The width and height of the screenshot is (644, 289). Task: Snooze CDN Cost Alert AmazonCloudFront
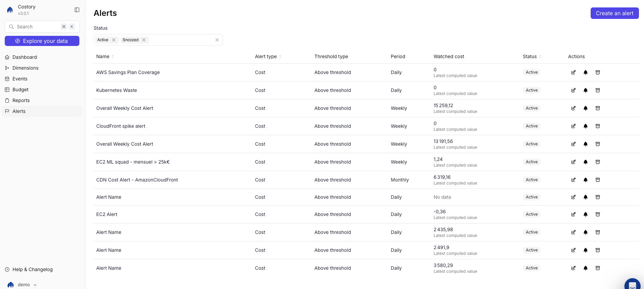(586, 180)
